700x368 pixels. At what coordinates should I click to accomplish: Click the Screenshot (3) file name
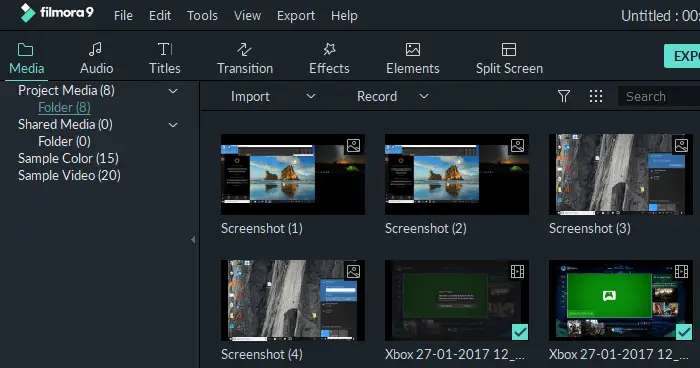coord(590,229)
